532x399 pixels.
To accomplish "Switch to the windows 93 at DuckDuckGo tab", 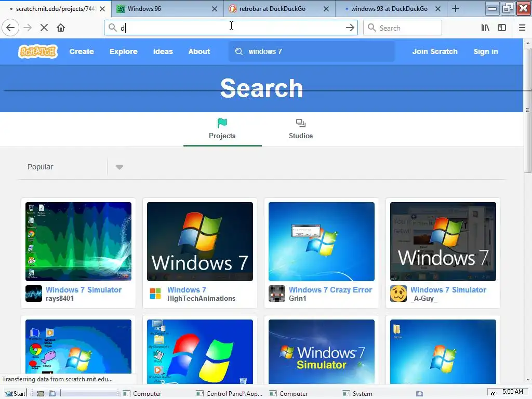I will point(391,9).
